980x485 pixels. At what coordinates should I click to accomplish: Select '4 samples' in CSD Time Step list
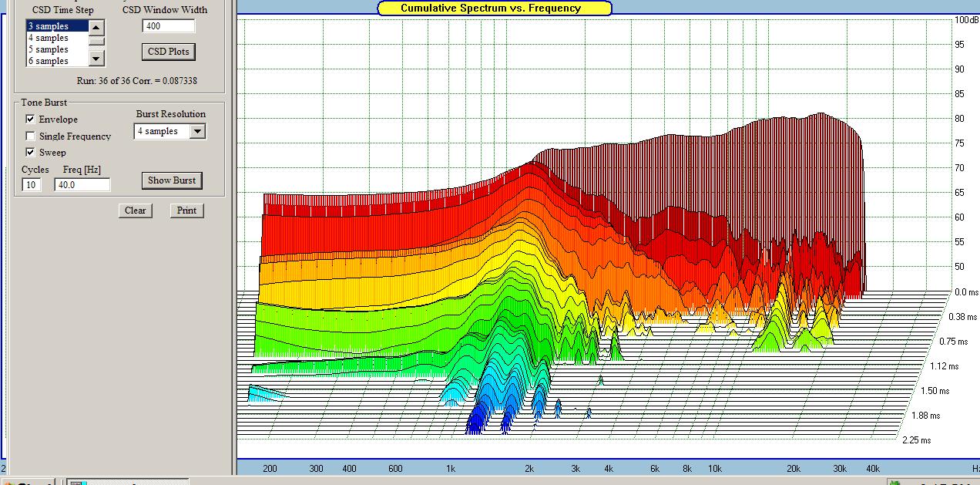point(57,38)
